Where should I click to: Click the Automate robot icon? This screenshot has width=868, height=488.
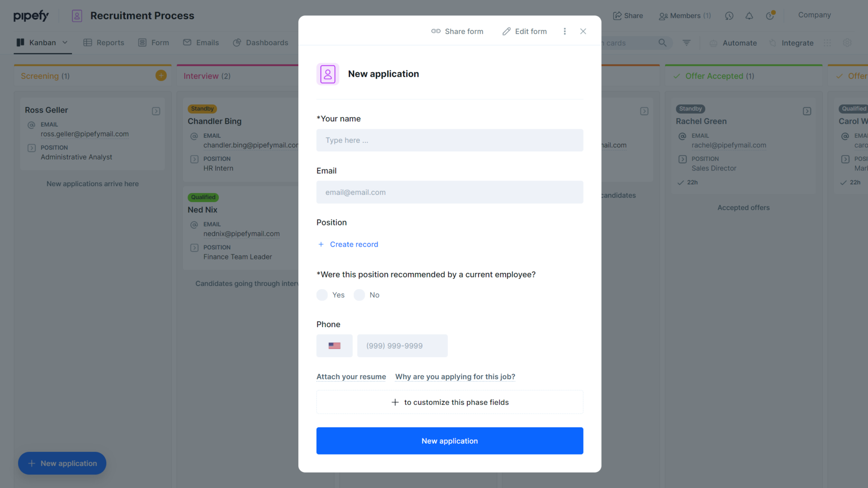click(x=713, y=43)
